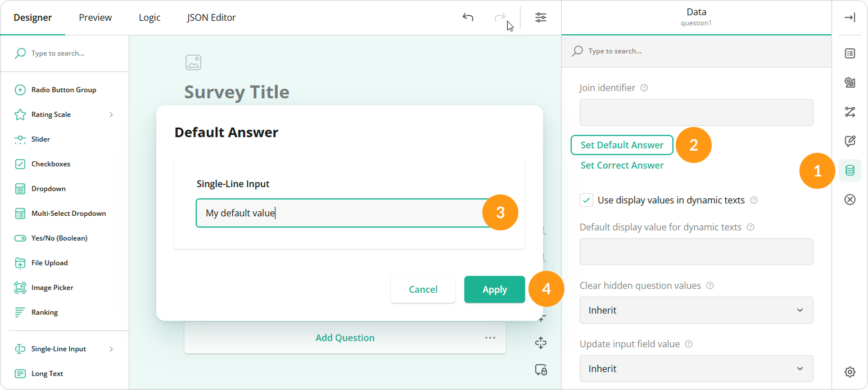
Task: Open the Clear hidden question values dropdown
Action: point(696,310)
